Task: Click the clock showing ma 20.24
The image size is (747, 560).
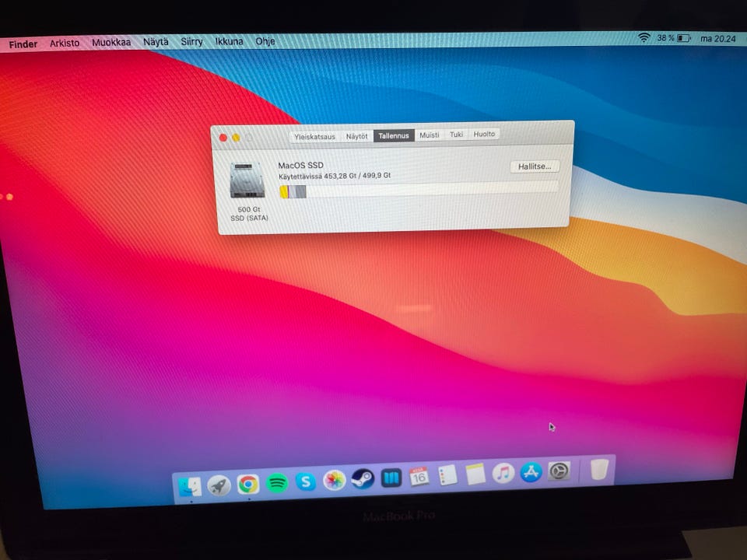Action: (x=718, y=39)
